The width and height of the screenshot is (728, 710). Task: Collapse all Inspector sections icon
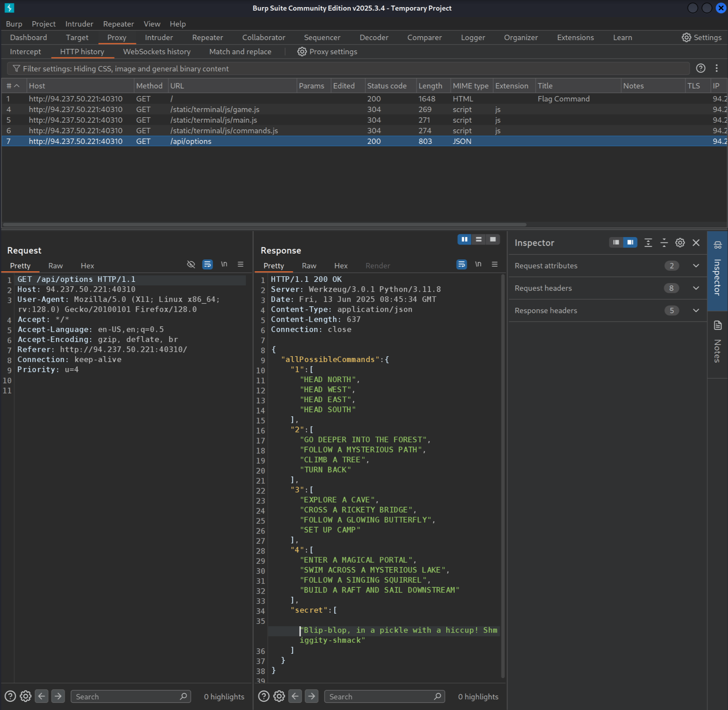click(x=664, y=243)
